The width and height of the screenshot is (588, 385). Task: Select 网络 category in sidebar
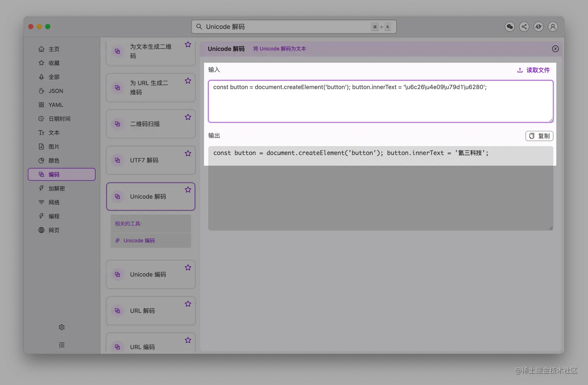(61, 202)
